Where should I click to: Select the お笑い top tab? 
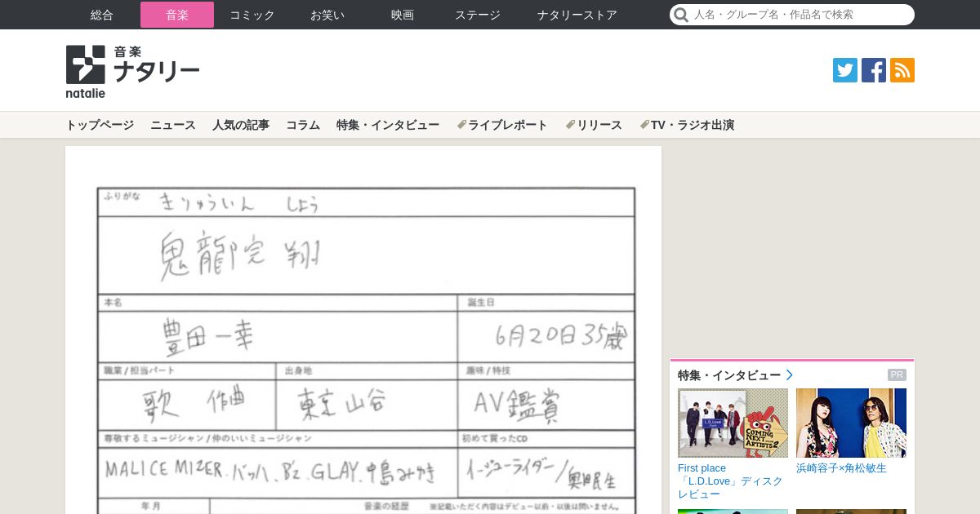[327, 15]
